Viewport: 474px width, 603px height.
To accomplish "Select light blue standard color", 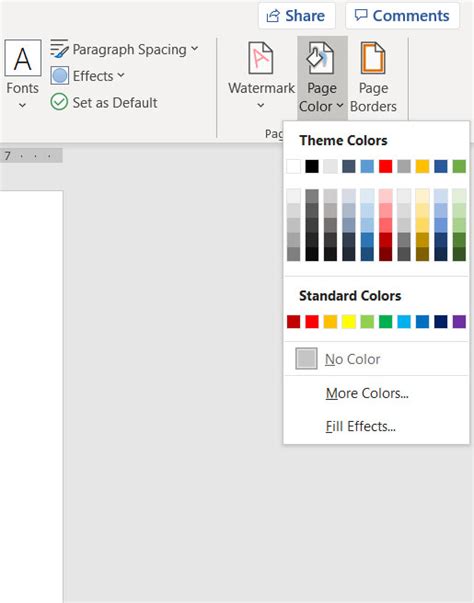I will click(404, 321).
